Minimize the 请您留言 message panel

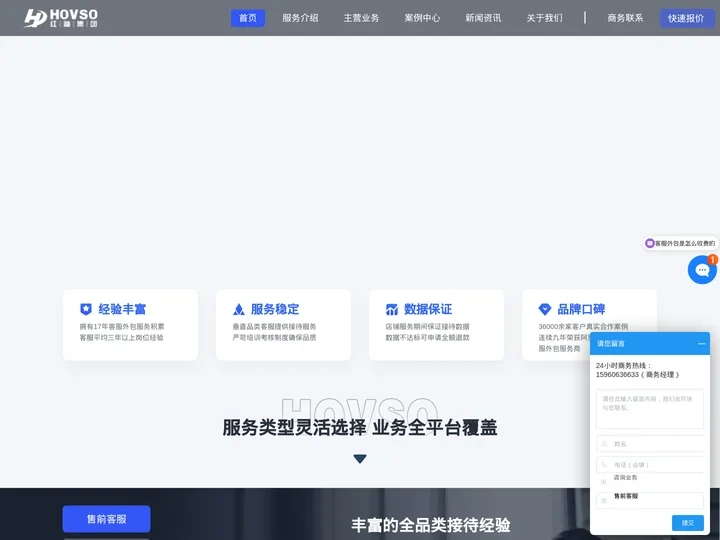coord(701,343)
